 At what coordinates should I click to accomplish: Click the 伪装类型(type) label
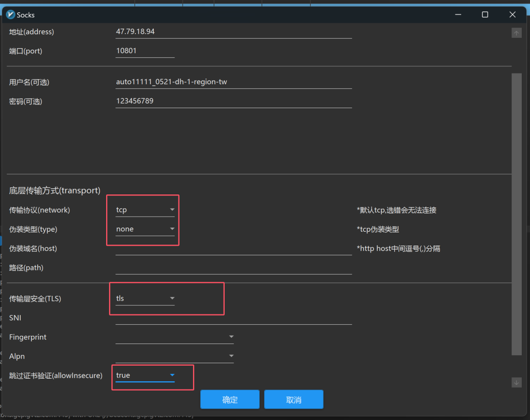pos(33,230)
